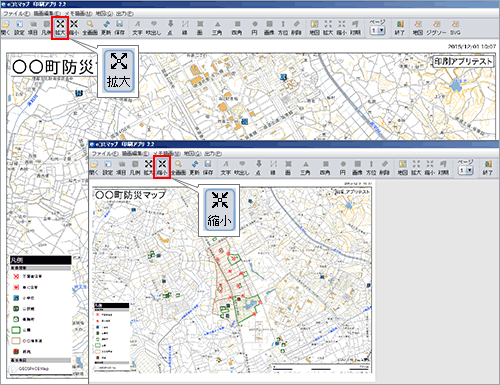Image resolution: width=500 pixels, height=385 pixels.
Task: Select the 項目 icon in back window toolbar
Action: click(33, 28)
